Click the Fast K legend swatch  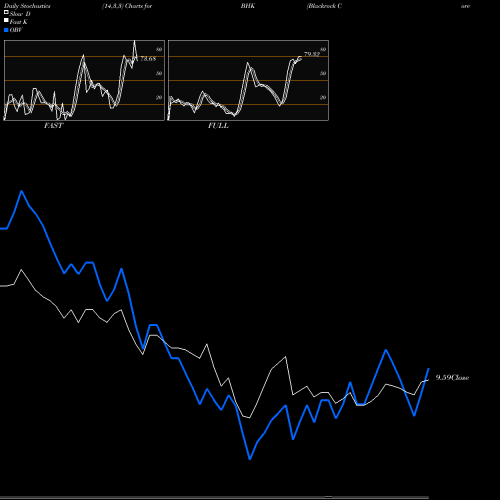pos(6,21)
